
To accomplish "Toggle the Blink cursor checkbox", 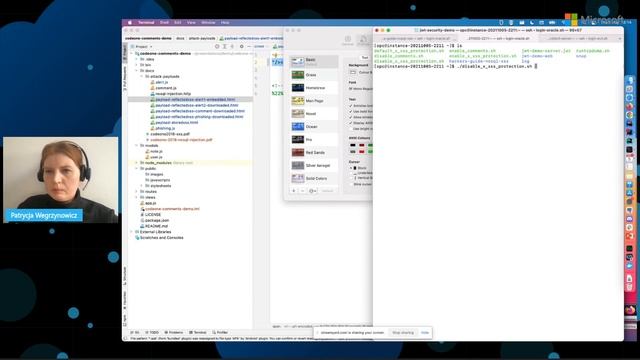I will point(351,184).
